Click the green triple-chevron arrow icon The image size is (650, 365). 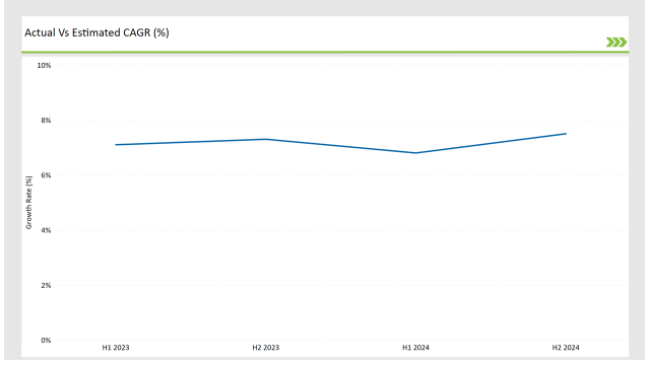616,42
